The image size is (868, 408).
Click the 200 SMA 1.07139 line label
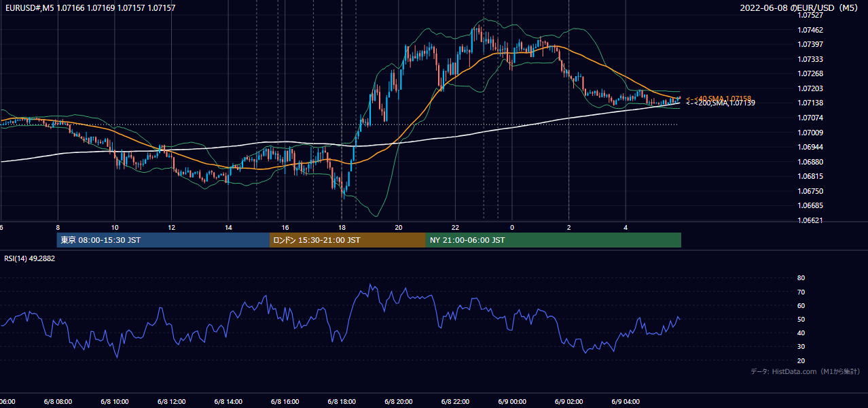720,103
